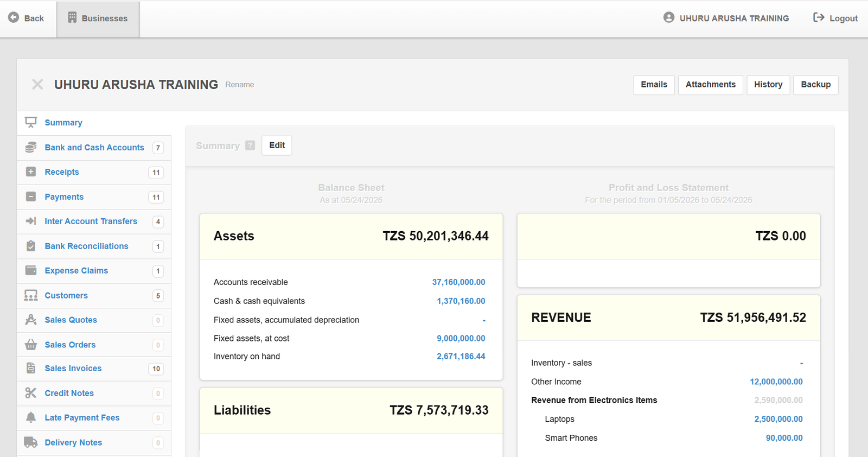The height and width of the screenshot is (457, 868).
Task: Click the Logout icon
Action: (x=819, y=17)
